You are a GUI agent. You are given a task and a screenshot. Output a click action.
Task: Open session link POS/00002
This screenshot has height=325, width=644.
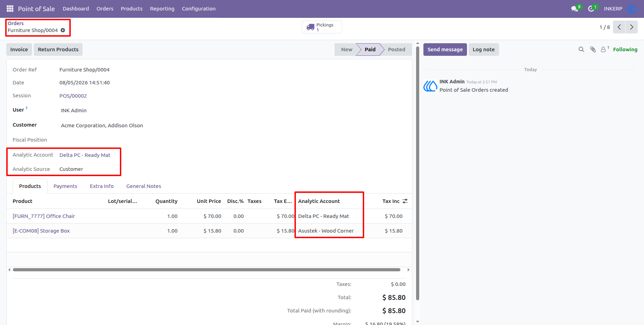click(73, 96)
